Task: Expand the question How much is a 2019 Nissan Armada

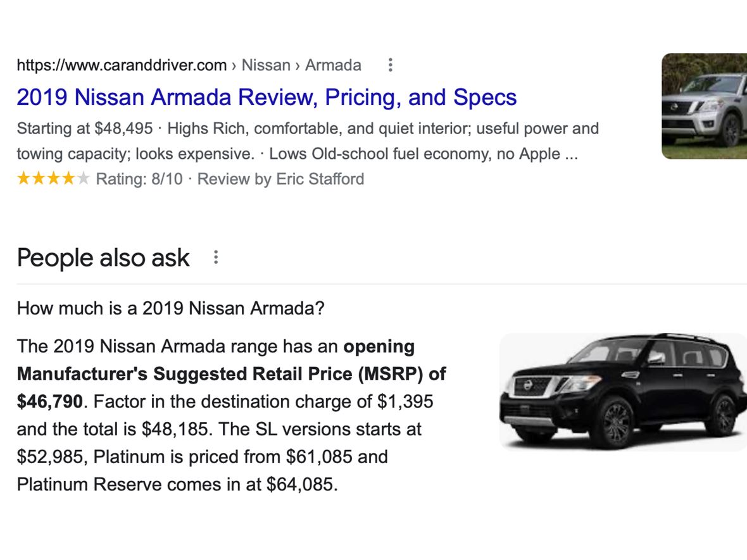Action: click(x=171, y=308)
